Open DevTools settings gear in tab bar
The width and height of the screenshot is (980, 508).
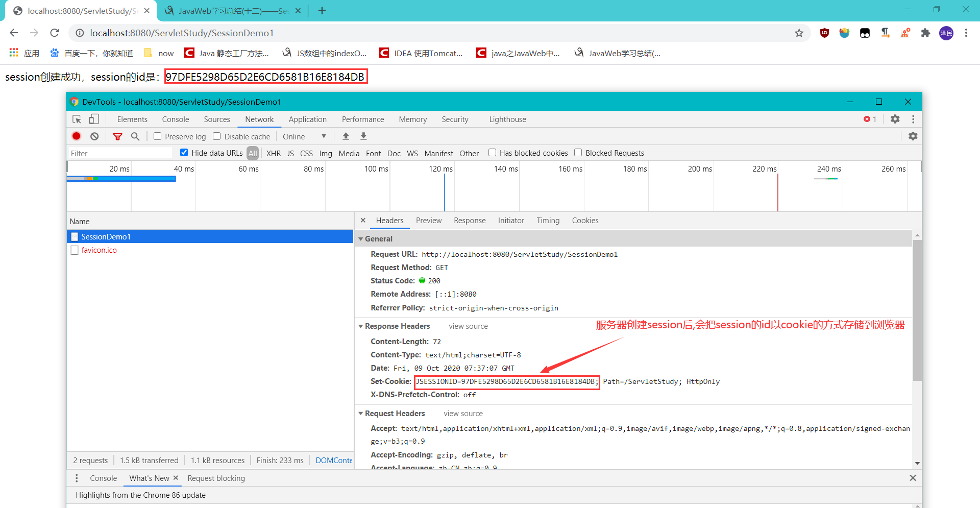pos(895,119)
